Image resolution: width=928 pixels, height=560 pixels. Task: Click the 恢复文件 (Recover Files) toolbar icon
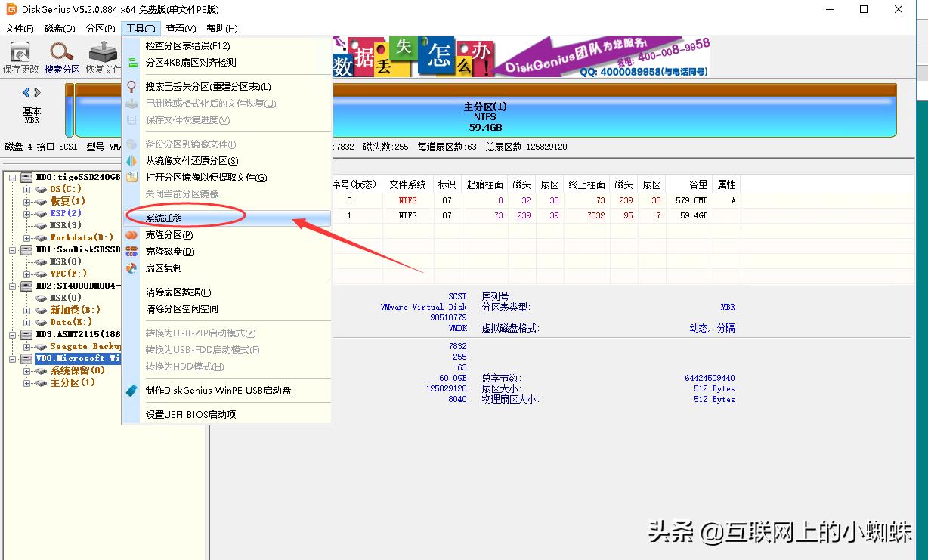click(102, 50)
